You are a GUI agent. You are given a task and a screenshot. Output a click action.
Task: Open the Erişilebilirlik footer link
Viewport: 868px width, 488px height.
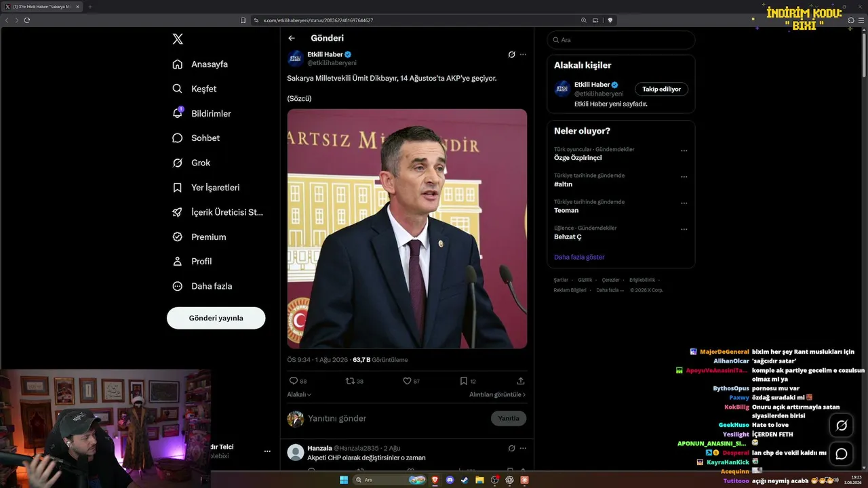[642, 280]
